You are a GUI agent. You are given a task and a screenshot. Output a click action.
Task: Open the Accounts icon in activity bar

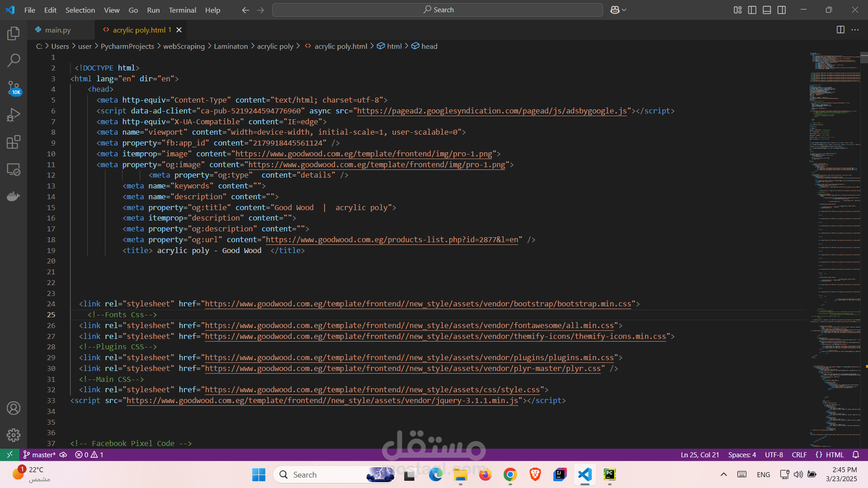point(14,408)
